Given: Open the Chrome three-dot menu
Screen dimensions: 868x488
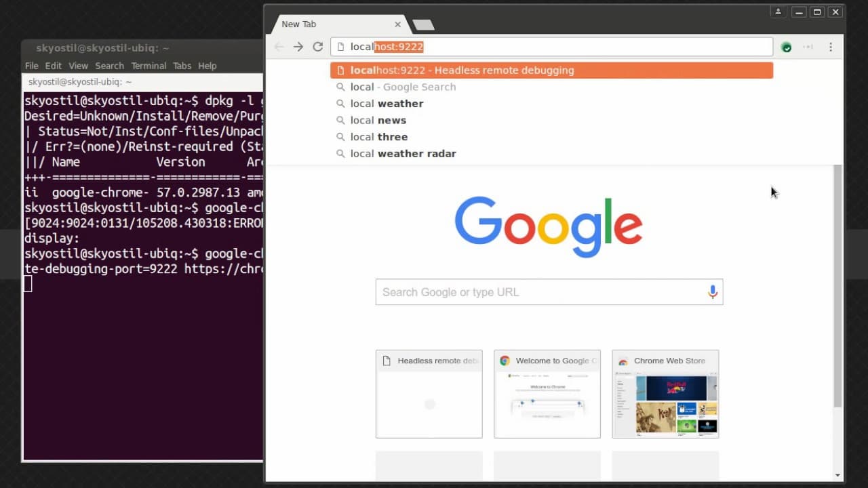Looking at the screenshot, I should [831, 47].
